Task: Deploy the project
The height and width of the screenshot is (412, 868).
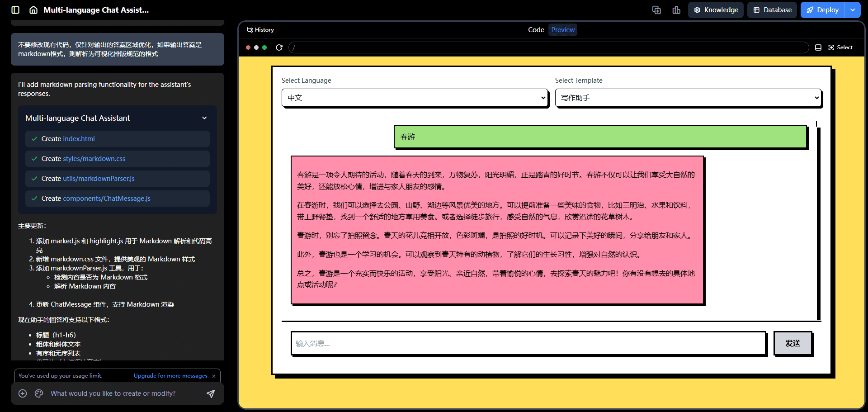Action: (822, 10)
